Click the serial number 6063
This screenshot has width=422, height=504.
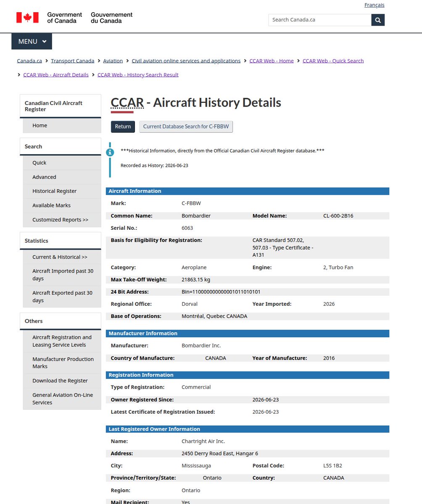(187, 228)
